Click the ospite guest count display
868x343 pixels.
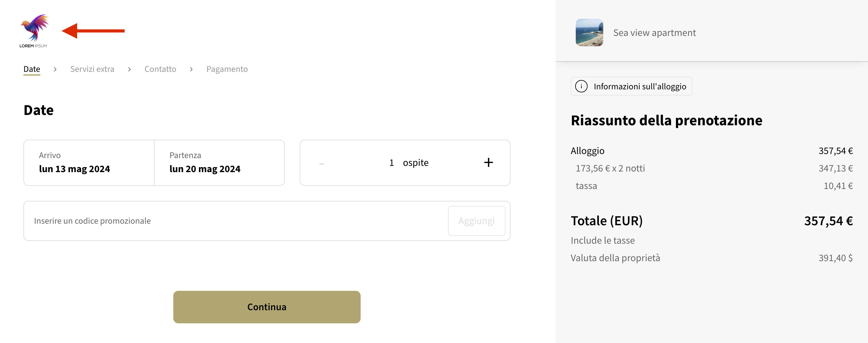click(x=409, y=162)
